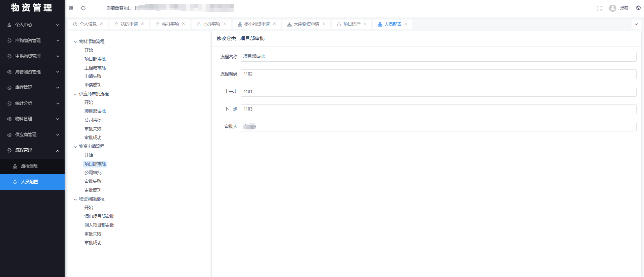Close the 大宗物资申请 tab
Image resolution: width=644 pixels, height=277 pixels.
point(324,24)
